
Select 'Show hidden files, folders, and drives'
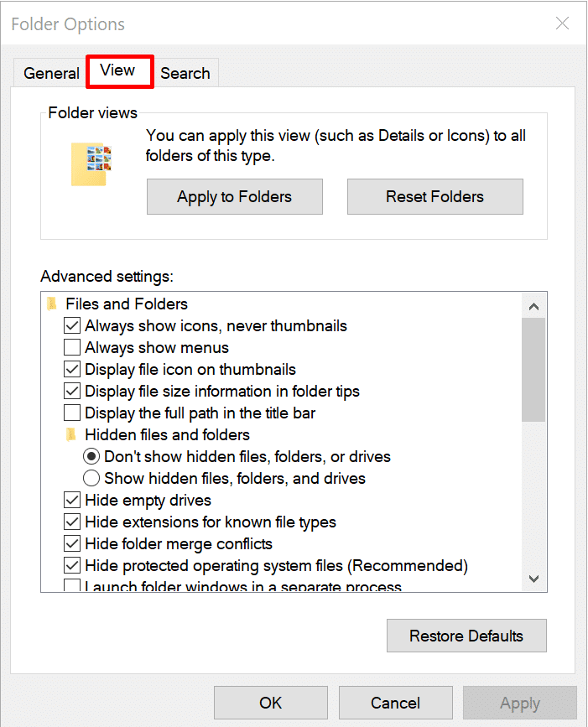91,478
